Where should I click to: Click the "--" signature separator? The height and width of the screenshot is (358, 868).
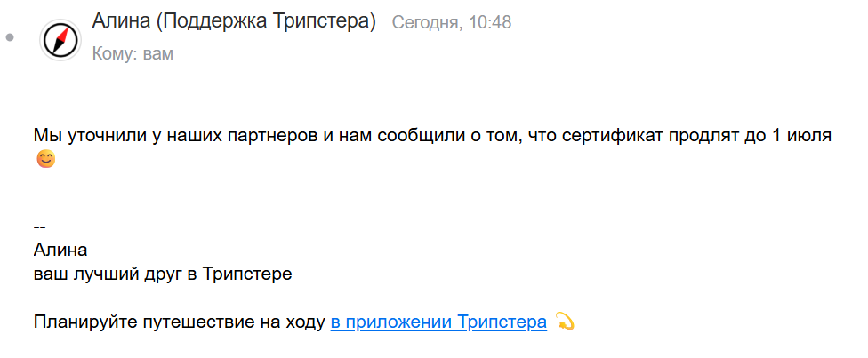tap(39, 227)
